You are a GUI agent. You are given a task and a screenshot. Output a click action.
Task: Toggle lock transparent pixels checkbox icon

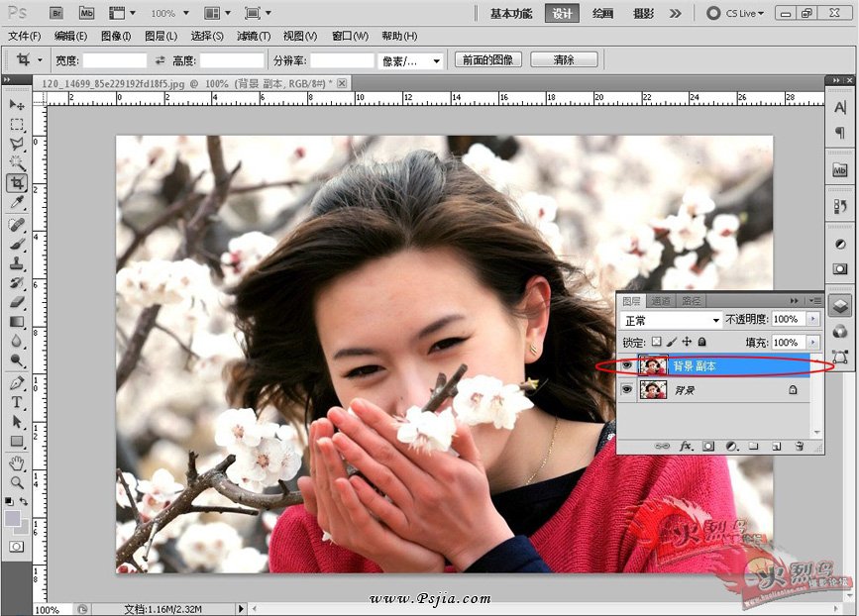[x=656, y=342]
